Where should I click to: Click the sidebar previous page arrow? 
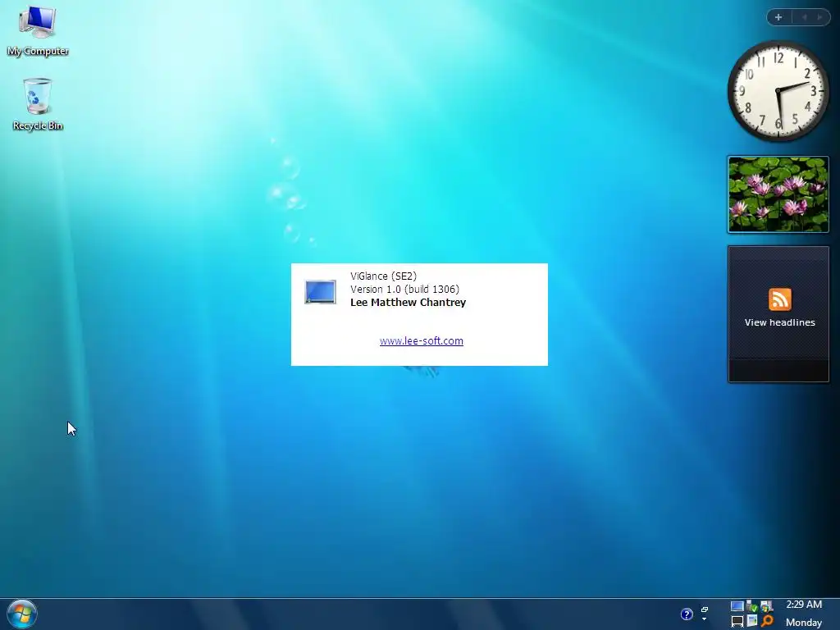804,17
